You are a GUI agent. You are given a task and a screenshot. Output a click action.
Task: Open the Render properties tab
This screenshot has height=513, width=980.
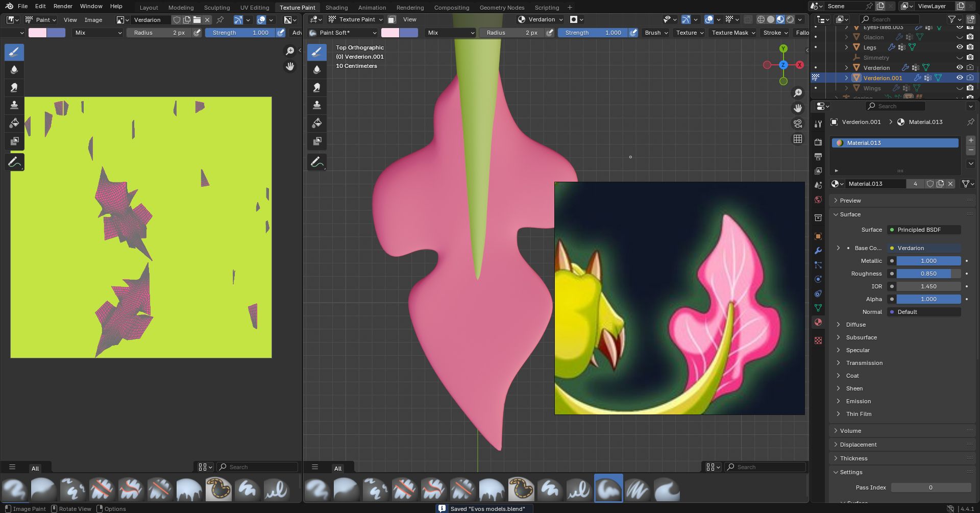[x=818, y=142]
